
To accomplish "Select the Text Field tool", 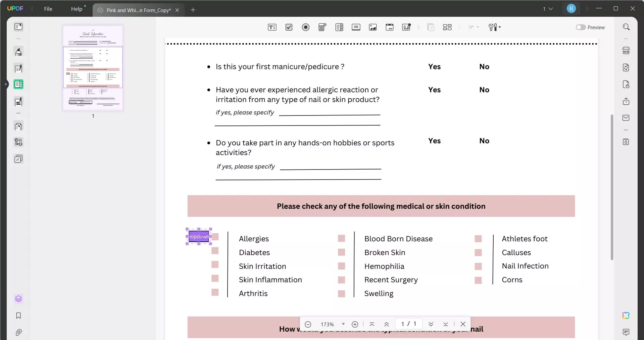I will pos(272,27).
